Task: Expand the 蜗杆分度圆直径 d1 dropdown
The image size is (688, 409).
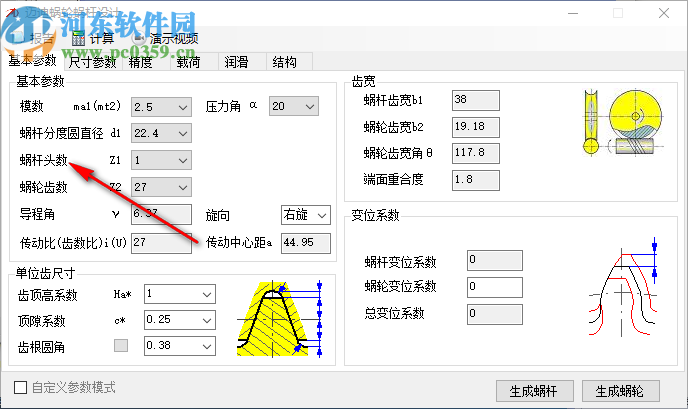Action: coord(161,133)
